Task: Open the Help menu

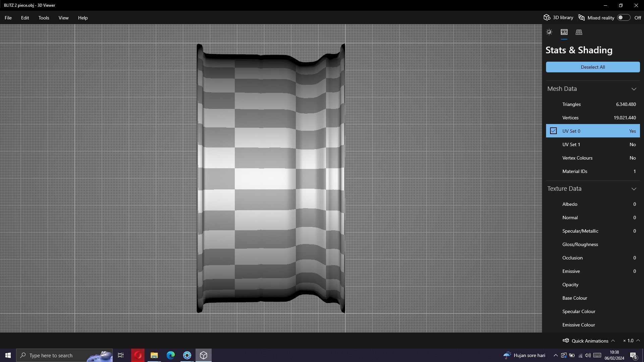Action: click(x=83, y=18)
